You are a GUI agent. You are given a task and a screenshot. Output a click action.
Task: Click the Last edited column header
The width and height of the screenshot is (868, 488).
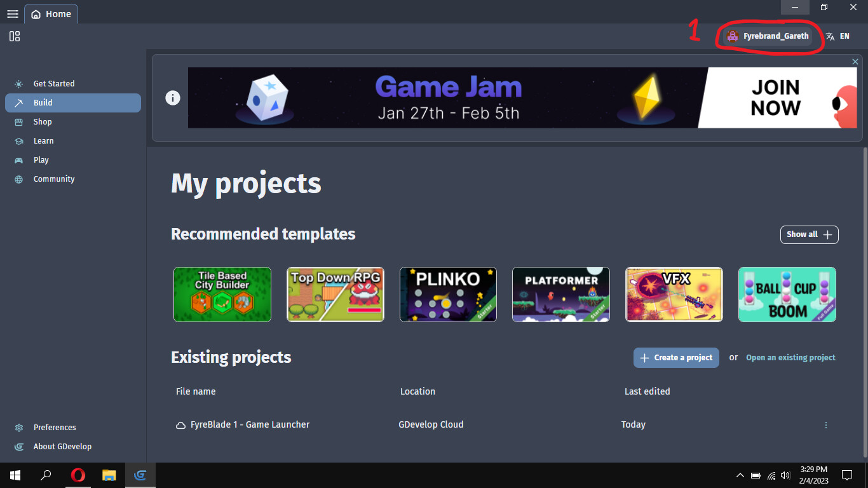[x=647, y=391]
